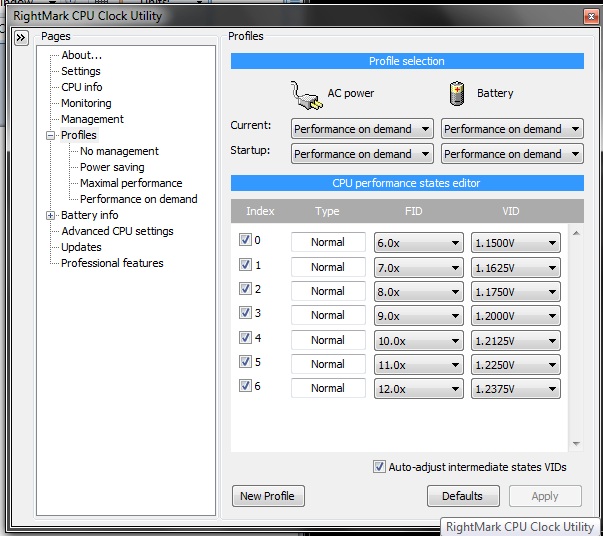The image size is (603, 536).
Task: Open the 6.0x FID dropdown
Action: point(418,243)
